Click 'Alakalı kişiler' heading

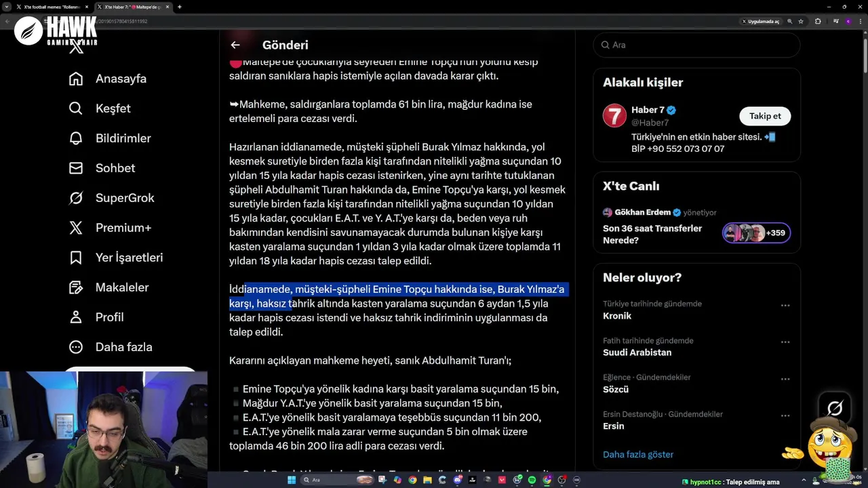pos(643,82)
